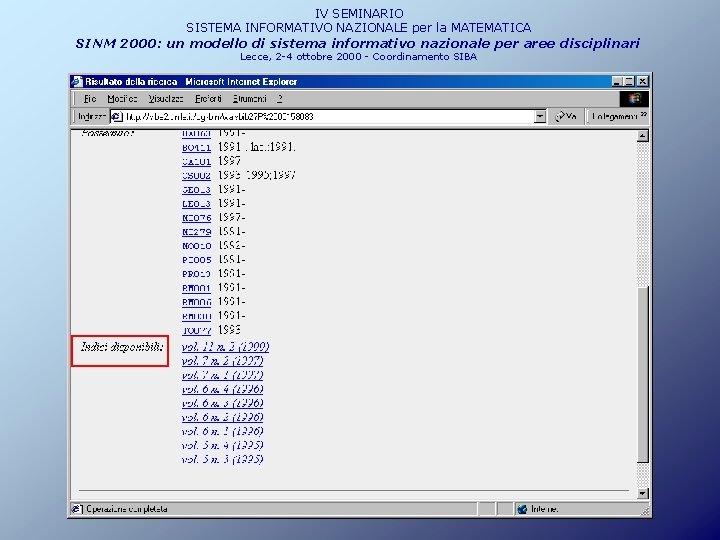The width and height of the screenshot is (720, 540).
Task: Click the Internet Explorer title bar icon
Action: tap(77, 82)
